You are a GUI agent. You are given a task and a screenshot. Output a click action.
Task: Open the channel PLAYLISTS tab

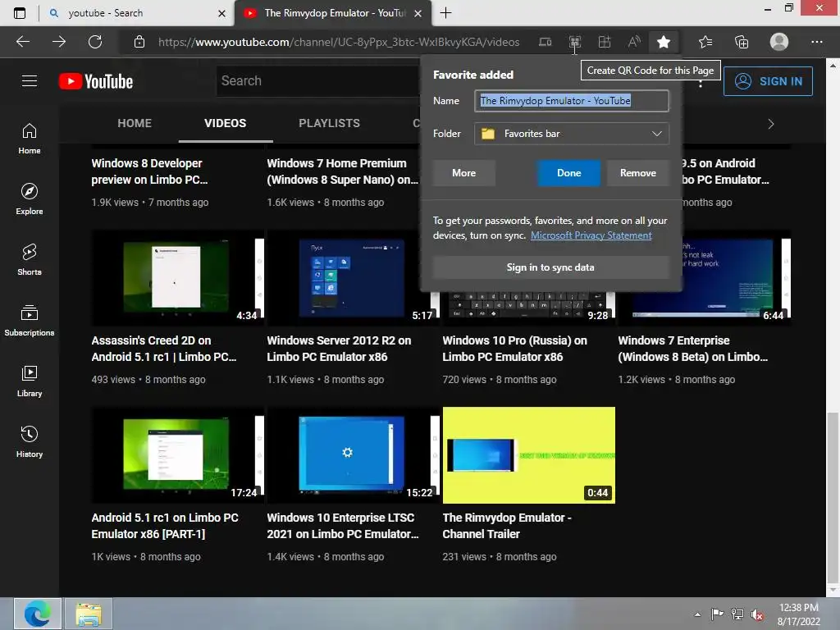329,123
